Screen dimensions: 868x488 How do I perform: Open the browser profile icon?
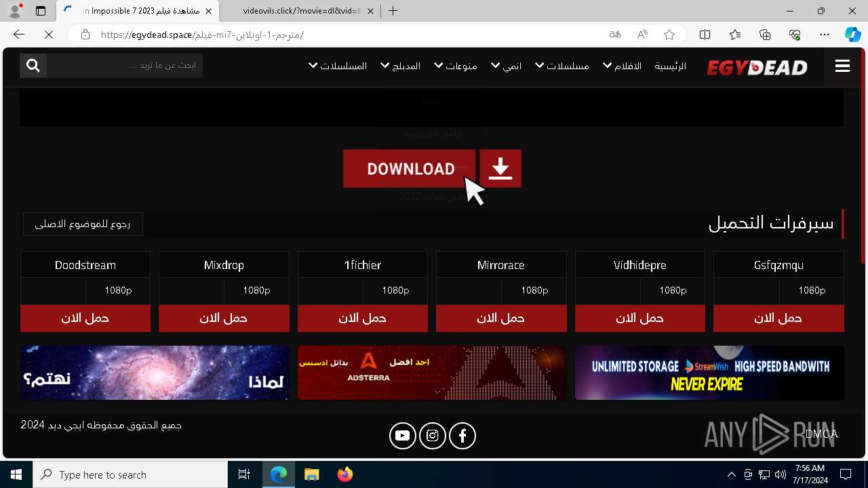[15, 11]
